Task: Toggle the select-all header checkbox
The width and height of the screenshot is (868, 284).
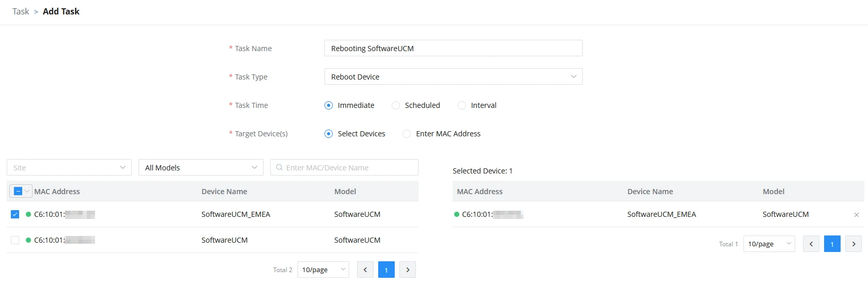Action: click(18, 191)
